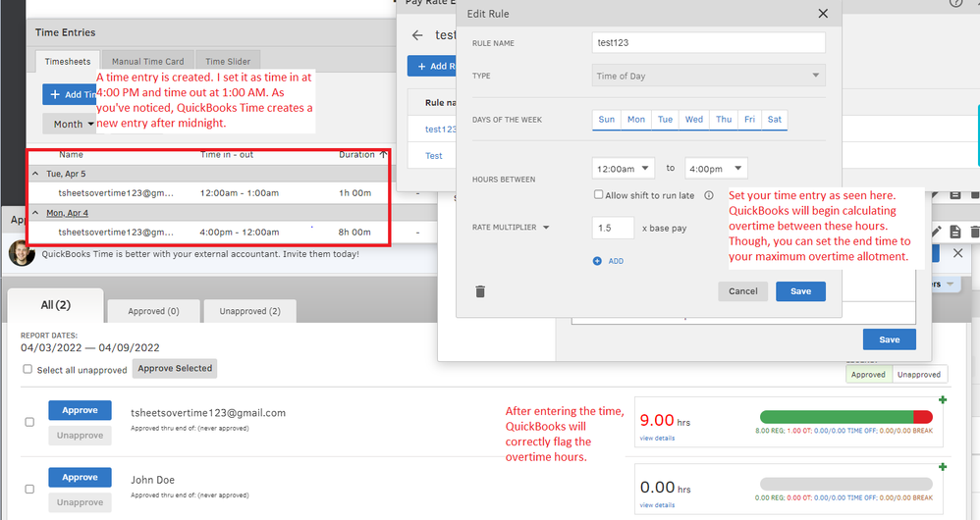Approve tsheetsovertime123@gmail.com
Image resolution: width=980 pixels, height=520 pixels.
(x=80, y=410)
